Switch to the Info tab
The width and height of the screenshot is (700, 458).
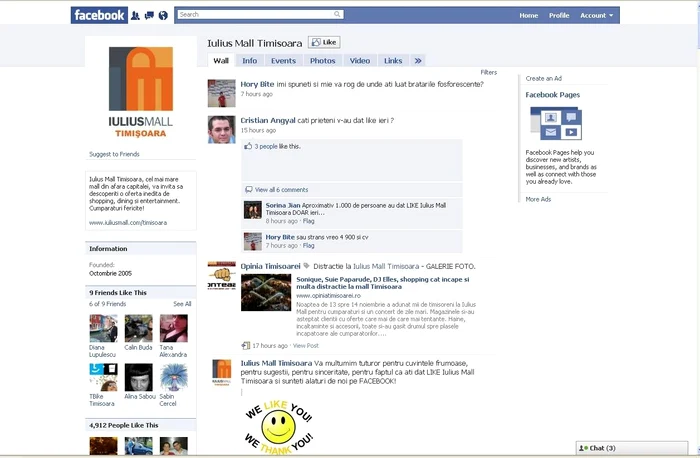[250, 61]
